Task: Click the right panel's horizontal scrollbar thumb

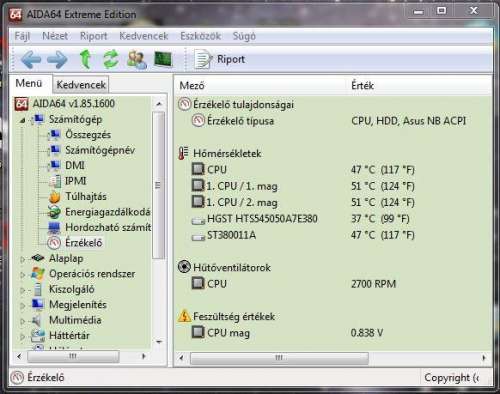Action: pyautogui.click(x=279, y=358)
